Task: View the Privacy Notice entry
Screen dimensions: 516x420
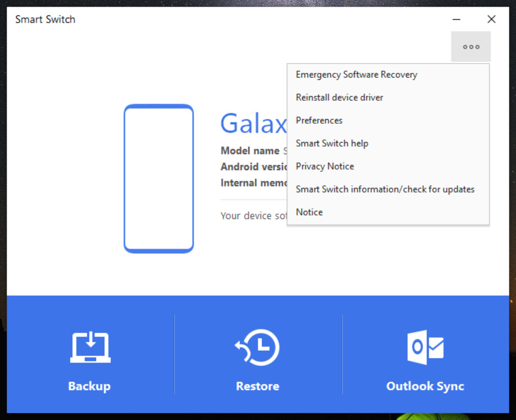Action: coord(388,166)
